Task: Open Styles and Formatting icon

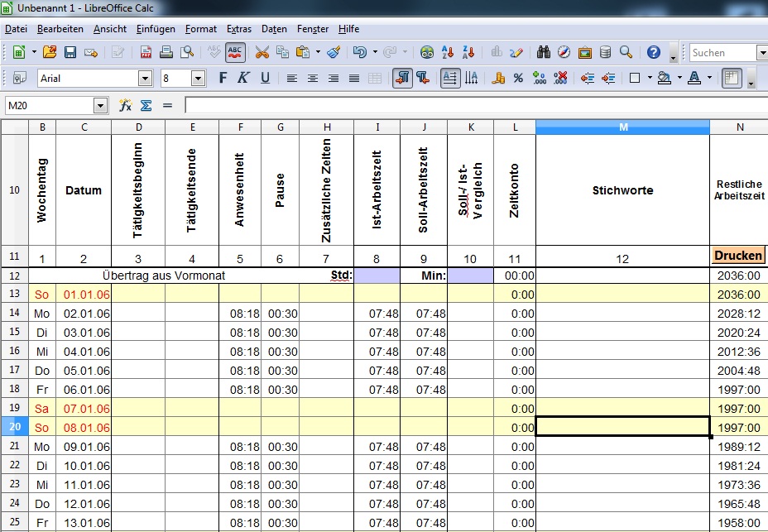Action: coord(20,78)
